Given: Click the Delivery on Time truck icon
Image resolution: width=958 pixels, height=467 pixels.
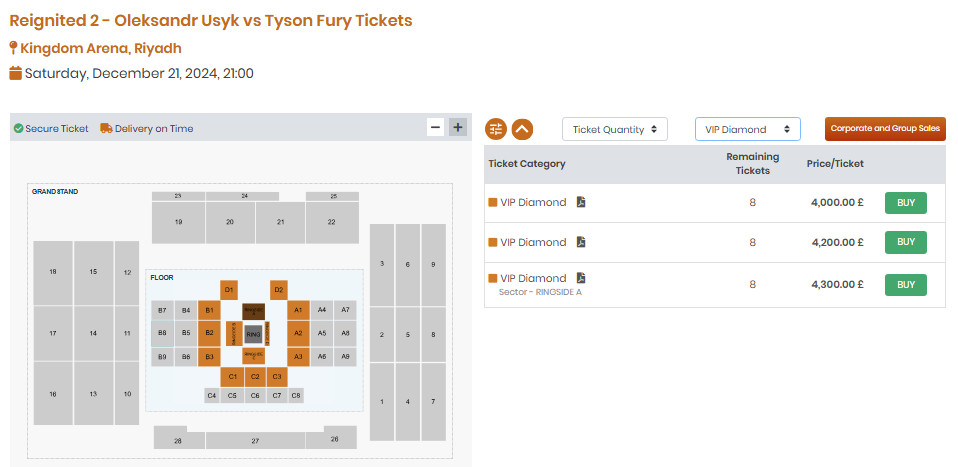Looking at the screenshot, I should click(106, 129).
